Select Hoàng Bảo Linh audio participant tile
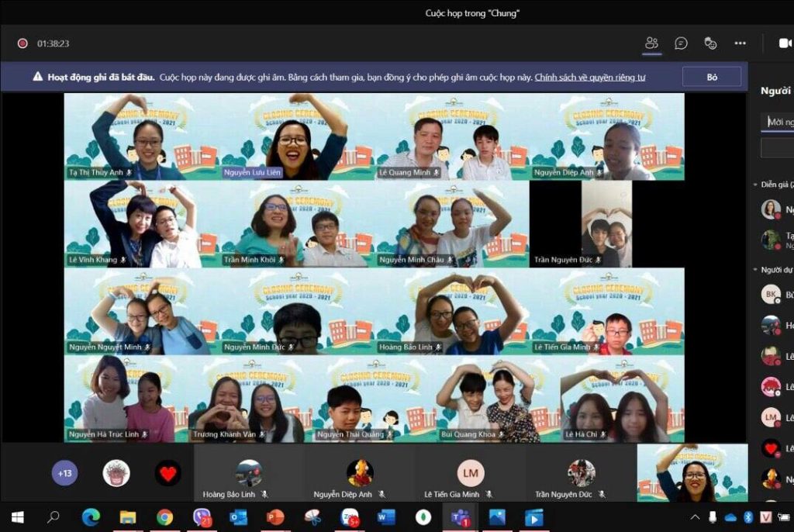Screen dimensions: 794x532 (248, 473)
